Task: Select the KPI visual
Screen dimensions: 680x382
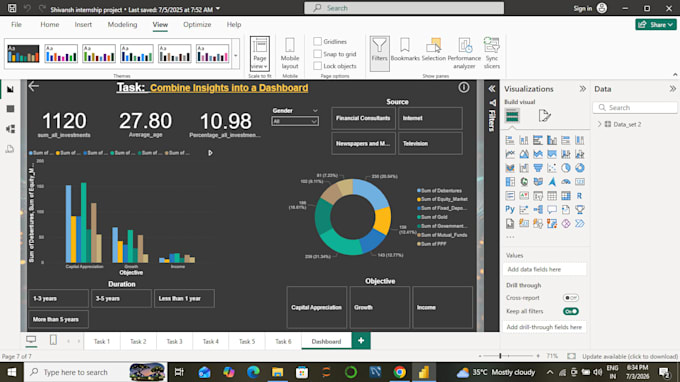Action: coord(524,196)
